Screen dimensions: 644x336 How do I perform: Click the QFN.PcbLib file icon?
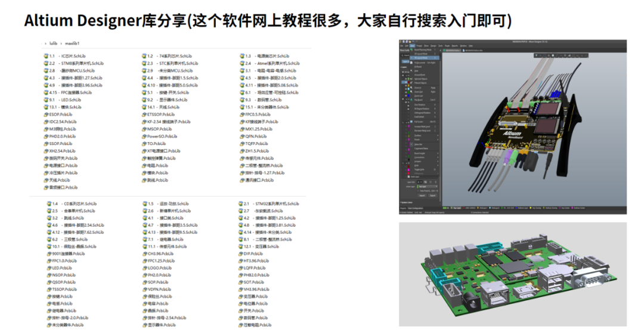point(242,136)
